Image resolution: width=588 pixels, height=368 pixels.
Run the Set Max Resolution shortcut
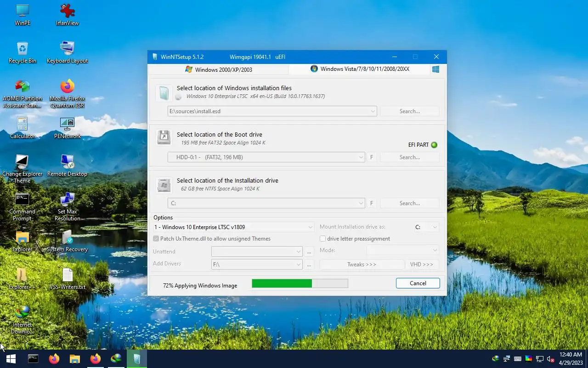67,207
